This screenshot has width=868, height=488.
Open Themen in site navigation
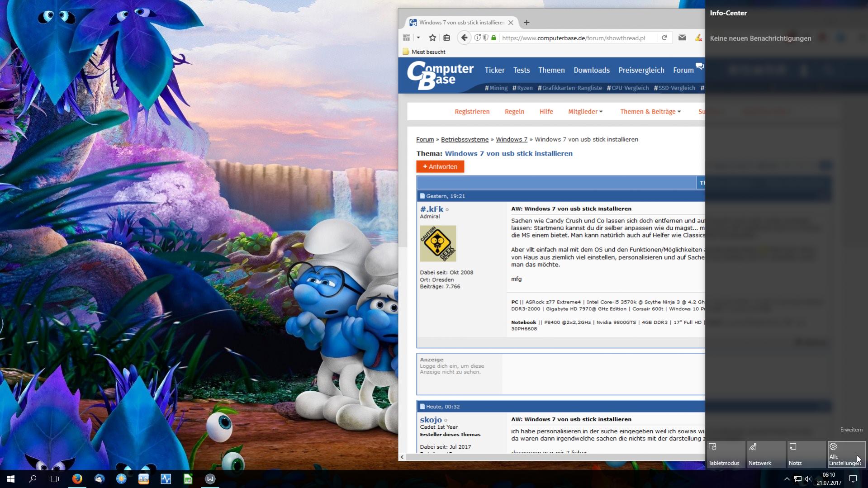pyautogui.click(x=551, y=70)
